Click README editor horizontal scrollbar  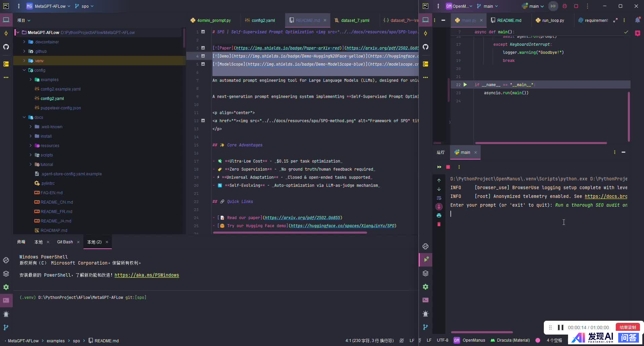(290, 232)
